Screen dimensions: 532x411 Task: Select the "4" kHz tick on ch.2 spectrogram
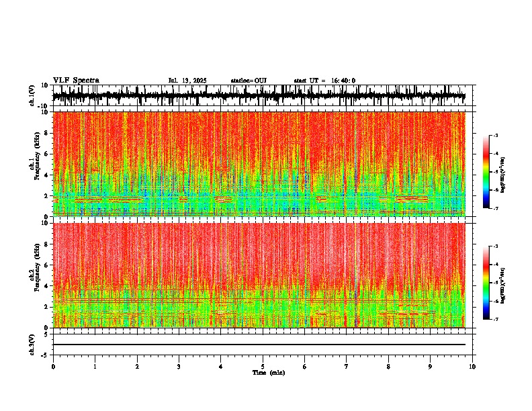[47, 286]
